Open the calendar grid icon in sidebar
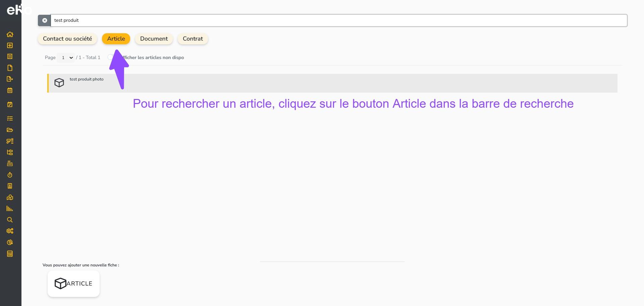 point(10,90)
